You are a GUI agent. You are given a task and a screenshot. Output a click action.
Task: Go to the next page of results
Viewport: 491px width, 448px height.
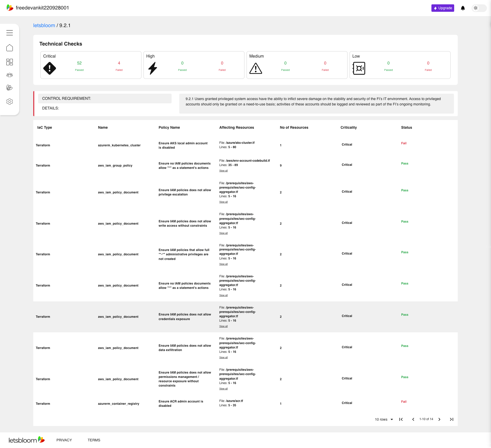pyautogui.click(x=439, y=419)
